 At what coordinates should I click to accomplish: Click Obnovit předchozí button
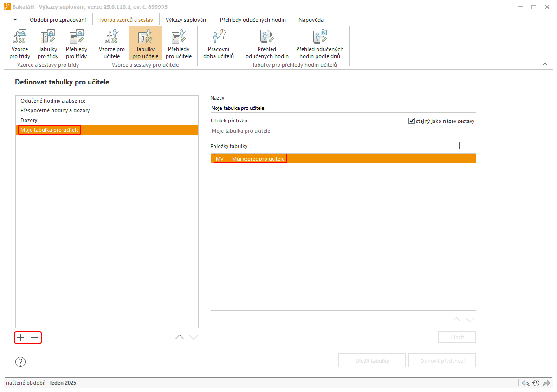coord(442,360)
